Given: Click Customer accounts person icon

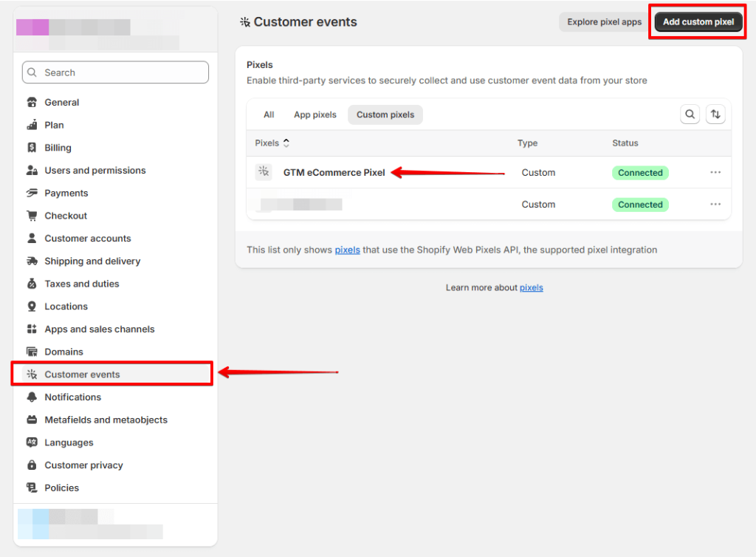Looking at the screenshot, I should click(x=32, y=238).
